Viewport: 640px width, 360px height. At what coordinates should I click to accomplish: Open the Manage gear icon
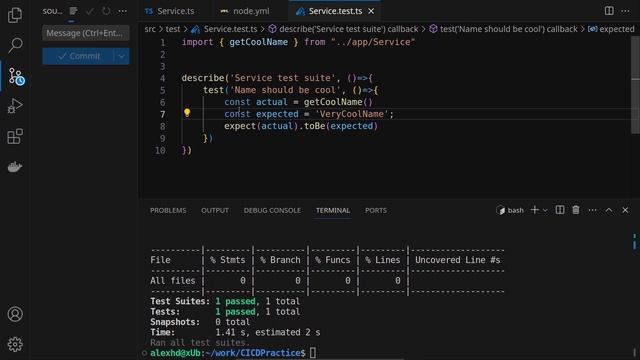point(15,344)
